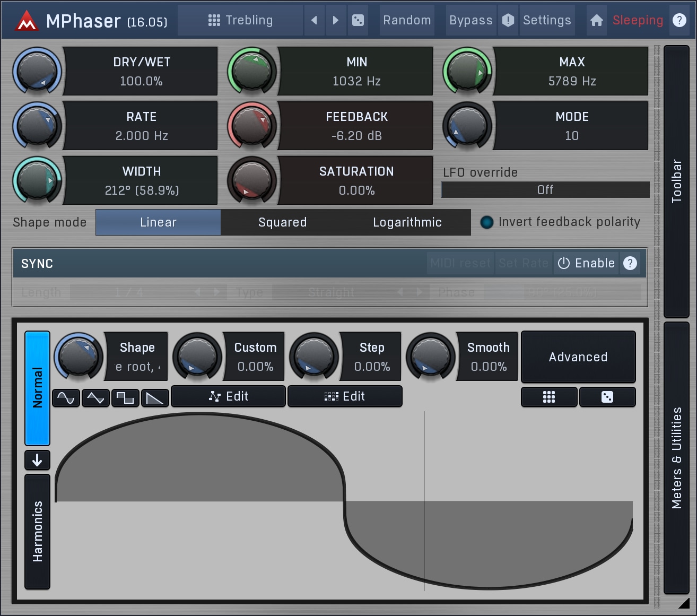The width and height of the screenshot is (697, 616).
Task: Click the MAX frequency knob
Action: point(467,71)
